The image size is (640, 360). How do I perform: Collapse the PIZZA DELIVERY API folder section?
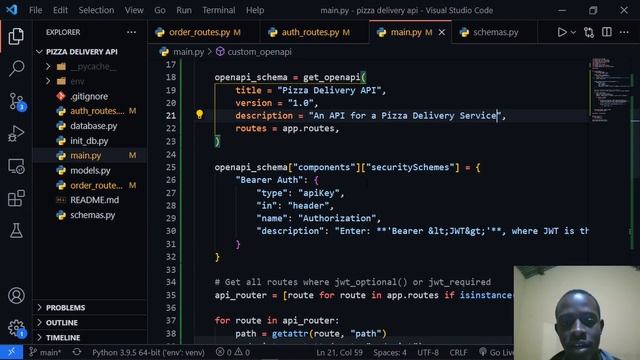click(x=82, y=52)
